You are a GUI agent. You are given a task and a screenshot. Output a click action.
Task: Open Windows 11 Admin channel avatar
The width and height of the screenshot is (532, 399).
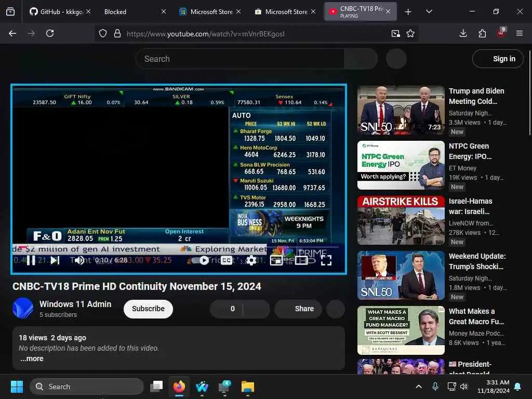tap(23, 308)
